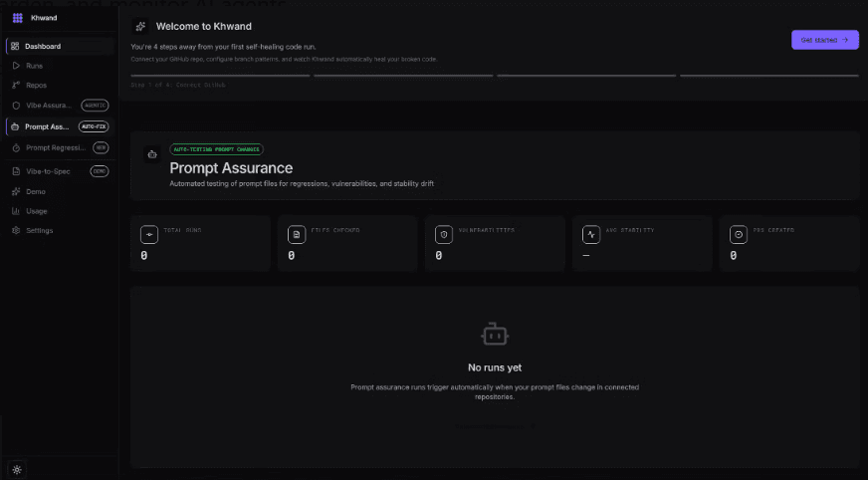Screen dimensions: 868x480
Task: Click the Files Checked value 0
Action: (x=292, y=256)
